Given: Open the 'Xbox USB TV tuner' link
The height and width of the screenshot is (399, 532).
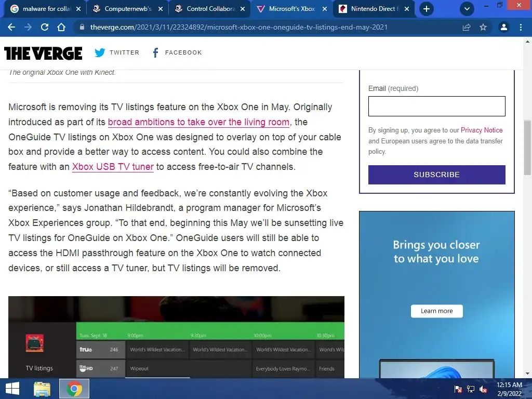Looking at the screenshot, I should tap(113, 167).
